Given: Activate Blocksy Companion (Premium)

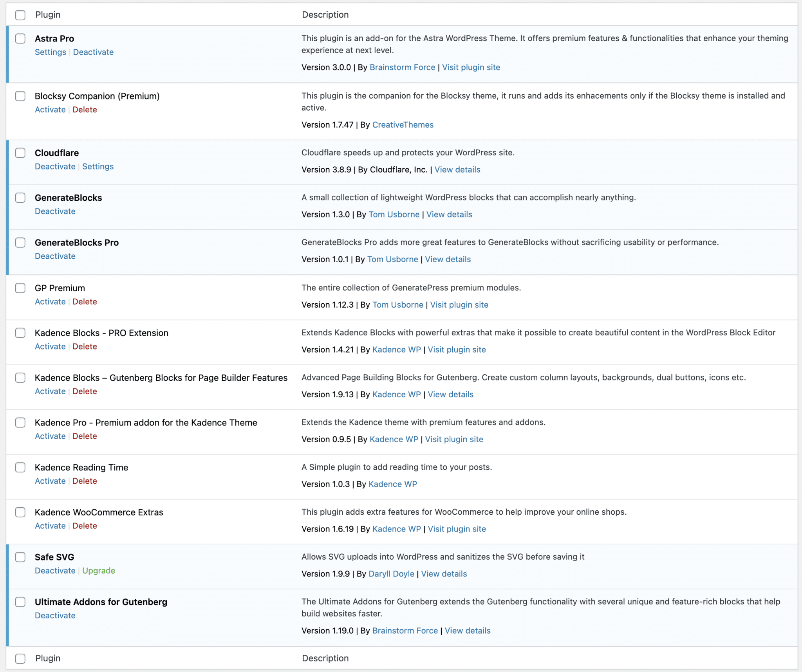Looking at the screenshot, I should point(50,110).
